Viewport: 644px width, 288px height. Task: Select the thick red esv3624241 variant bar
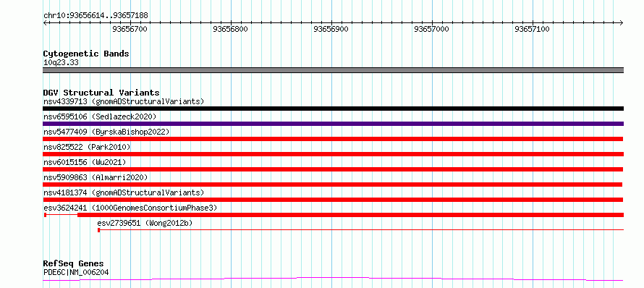coord(350,215)
